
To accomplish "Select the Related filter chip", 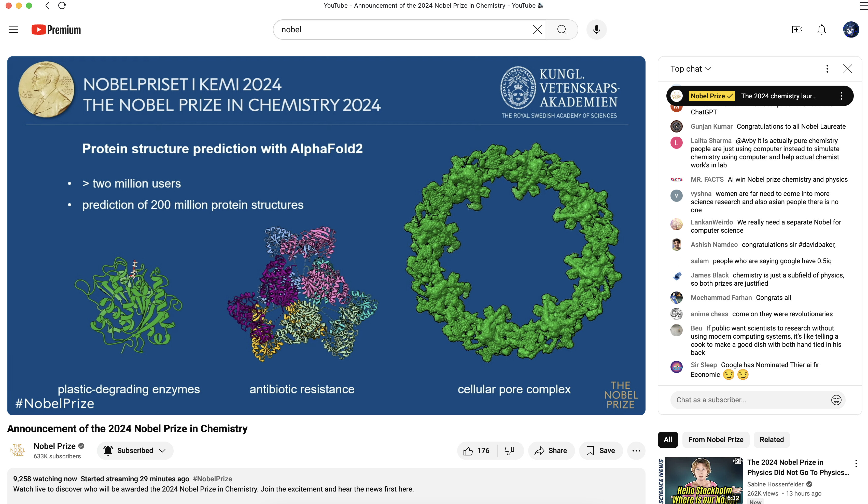I will click(x=771, y=440).
